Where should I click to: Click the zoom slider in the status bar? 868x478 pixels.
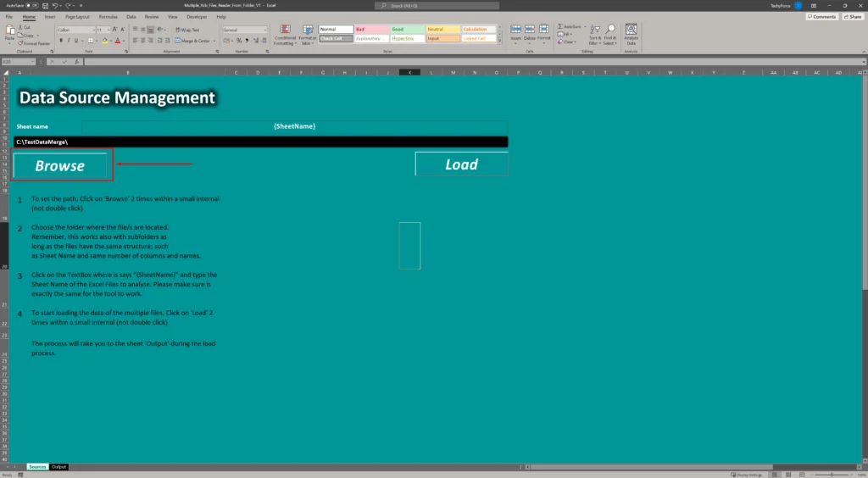point(831,475)
